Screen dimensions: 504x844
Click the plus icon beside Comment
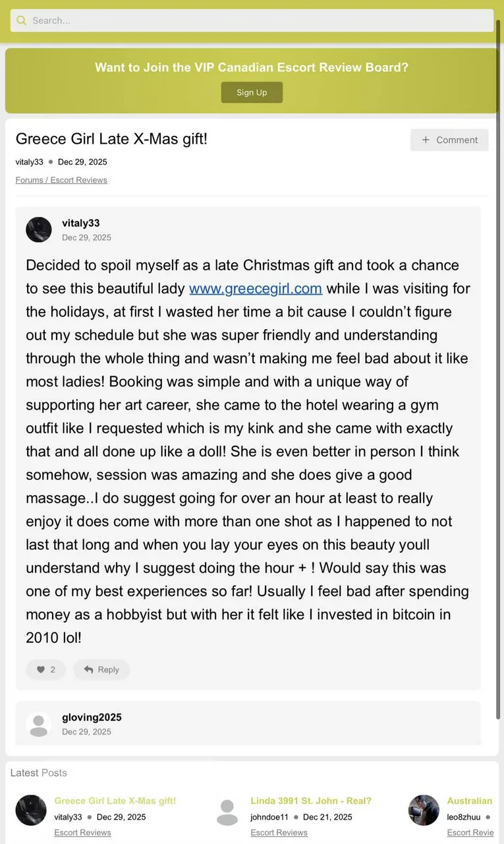(426, 140)
